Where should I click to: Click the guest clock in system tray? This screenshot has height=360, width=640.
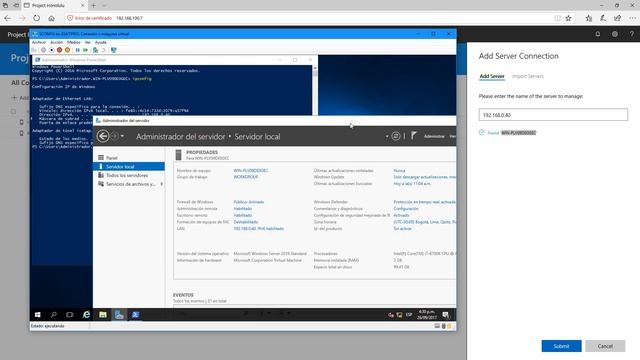(x=427, y=315)
